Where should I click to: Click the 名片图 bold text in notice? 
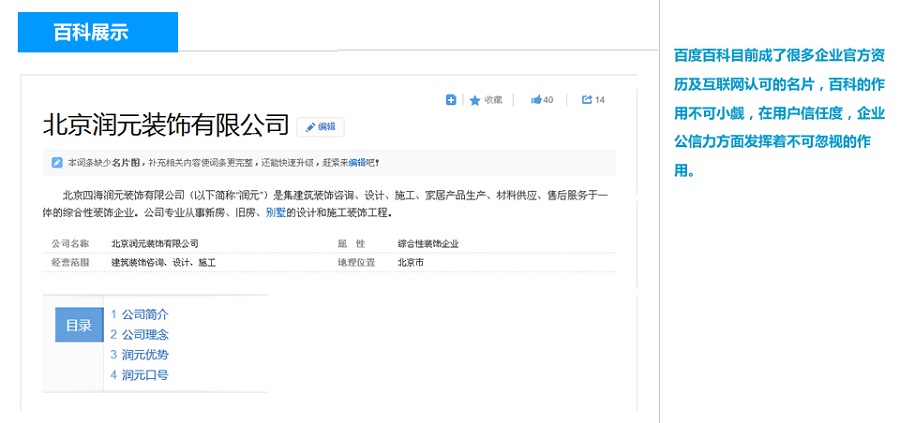tap(125, 163)
